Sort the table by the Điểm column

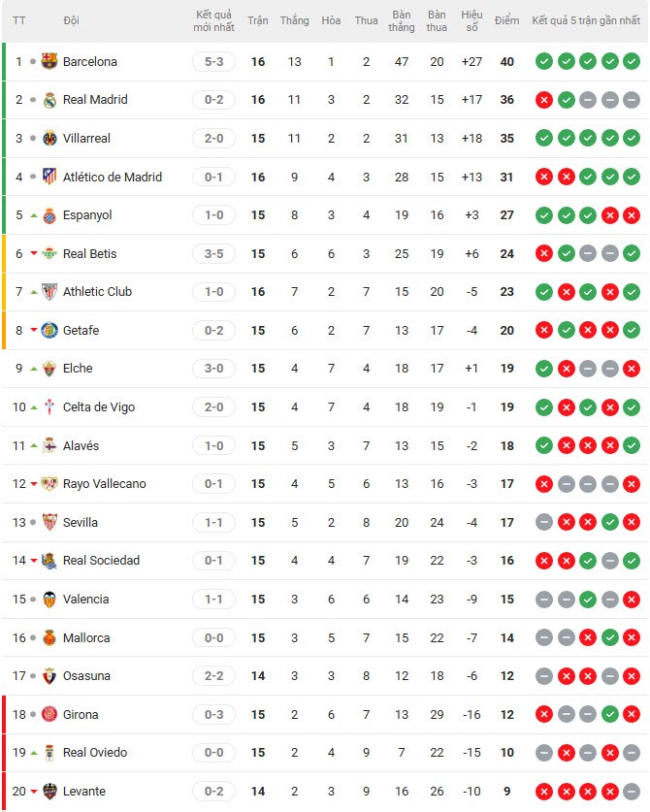[x=508, y=17]
